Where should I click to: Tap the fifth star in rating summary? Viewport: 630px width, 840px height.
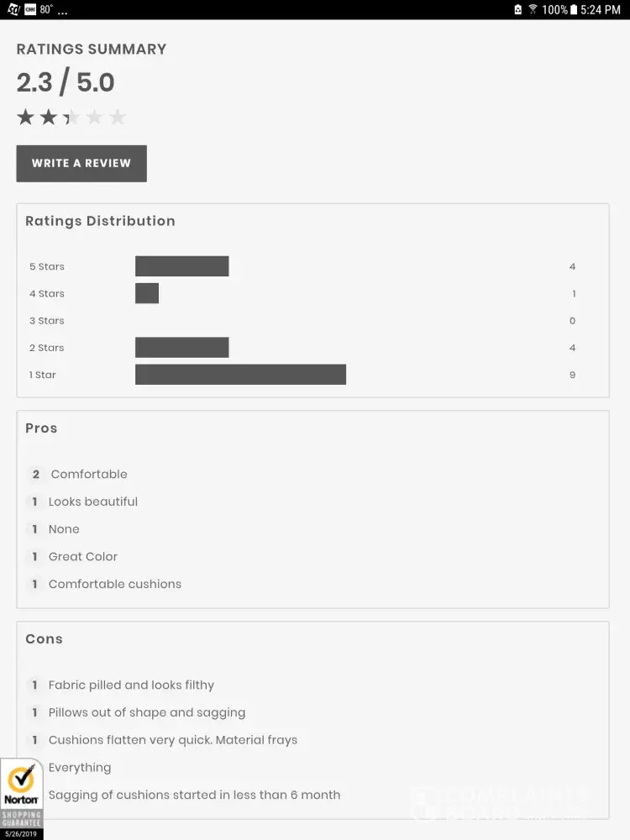click(x=118, y=118)
